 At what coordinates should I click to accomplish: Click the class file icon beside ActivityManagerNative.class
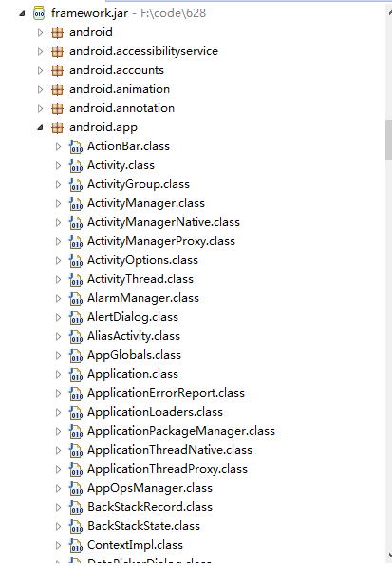[x=76, y=223]
